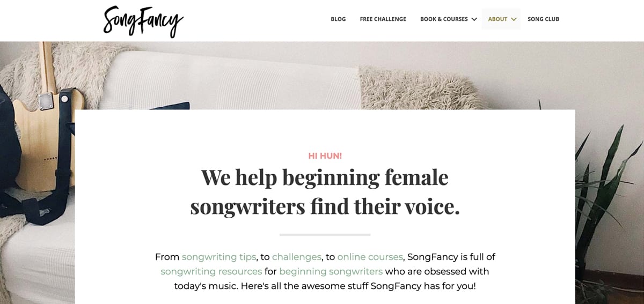
Task: Open the "online courses" link
Action: tap(370, 257)
